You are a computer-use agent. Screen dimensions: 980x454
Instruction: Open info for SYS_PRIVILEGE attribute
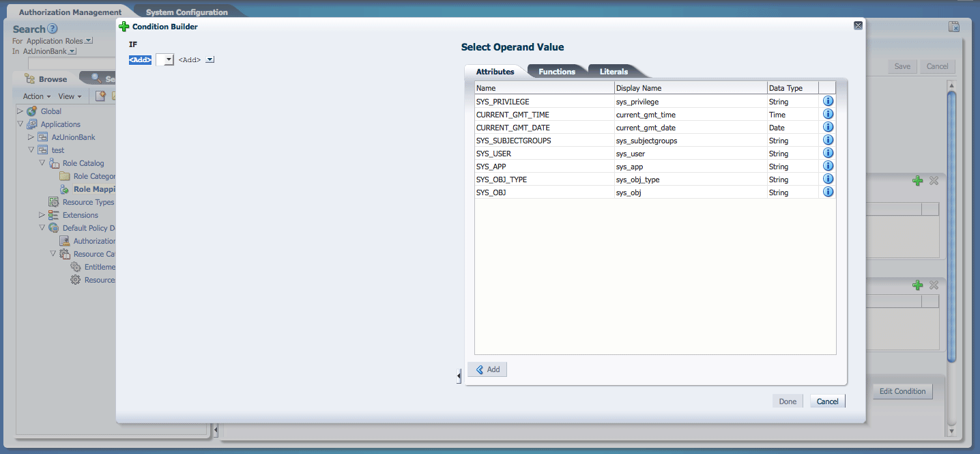(828, 101)
